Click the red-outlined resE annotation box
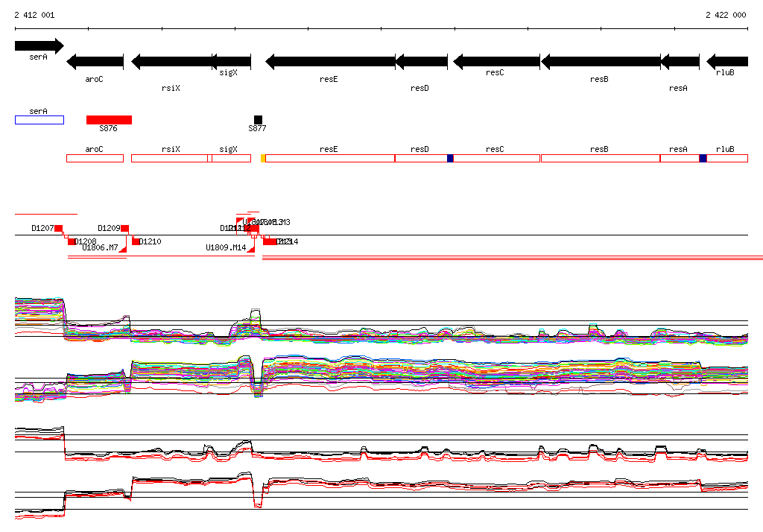Screen dimensions: 763x532 coord(330,158)
